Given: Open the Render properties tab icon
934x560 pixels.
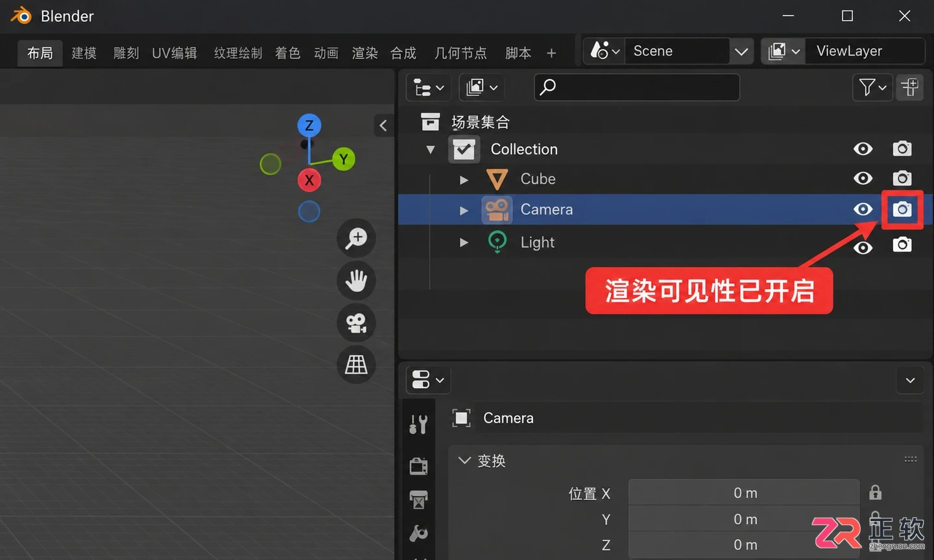Looking at the screenshot, I should coord(418,465).
